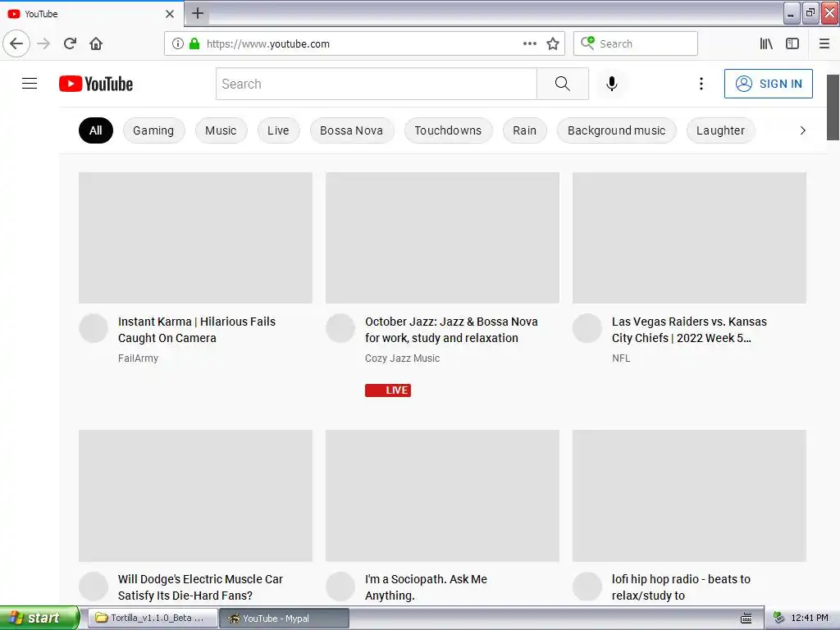Click the NFL channel avatar
Image resolution: width=840 pixels, height=630 pixels.
(x=587, y=328)
